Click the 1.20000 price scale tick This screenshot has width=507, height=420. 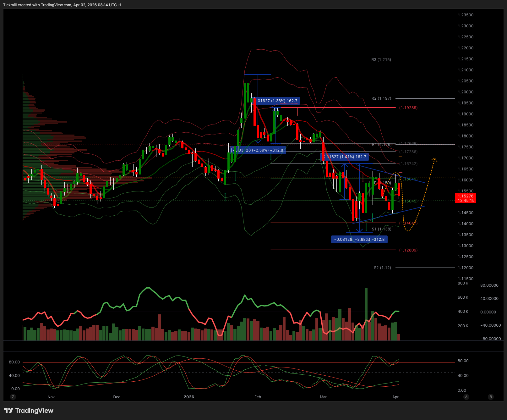pos(466,92)
